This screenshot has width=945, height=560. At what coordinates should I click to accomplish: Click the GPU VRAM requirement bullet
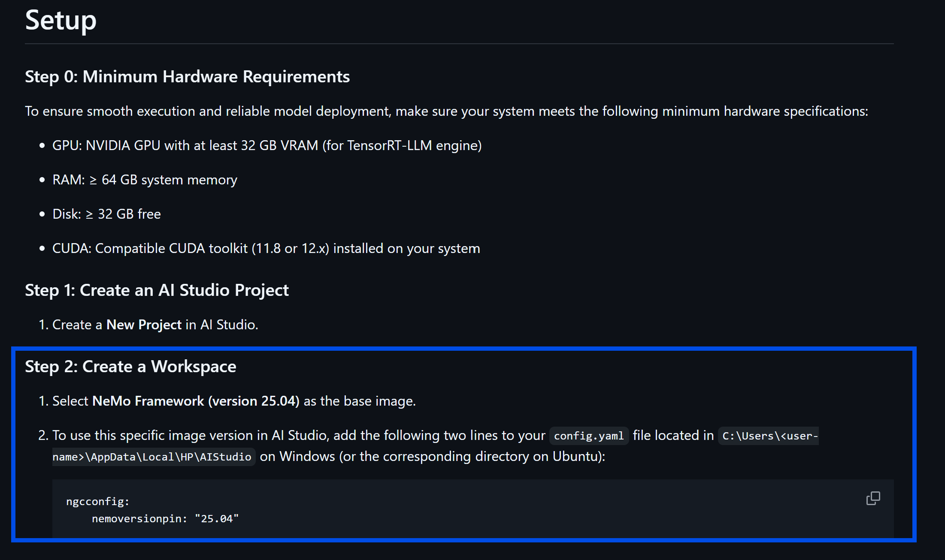267,145
